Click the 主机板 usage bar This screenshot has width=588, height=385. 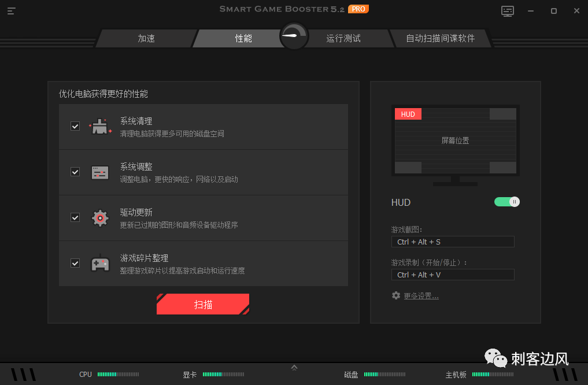[493, 374]
